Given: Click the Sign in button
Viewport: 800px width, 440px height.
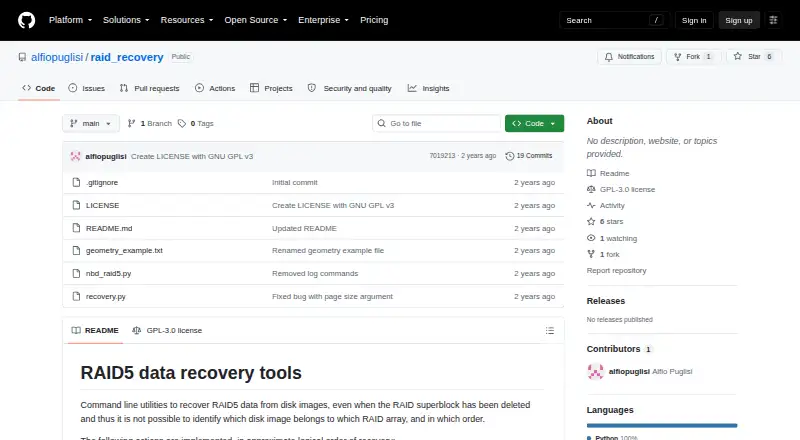Looking at the screenshot, I should point(694,20).
